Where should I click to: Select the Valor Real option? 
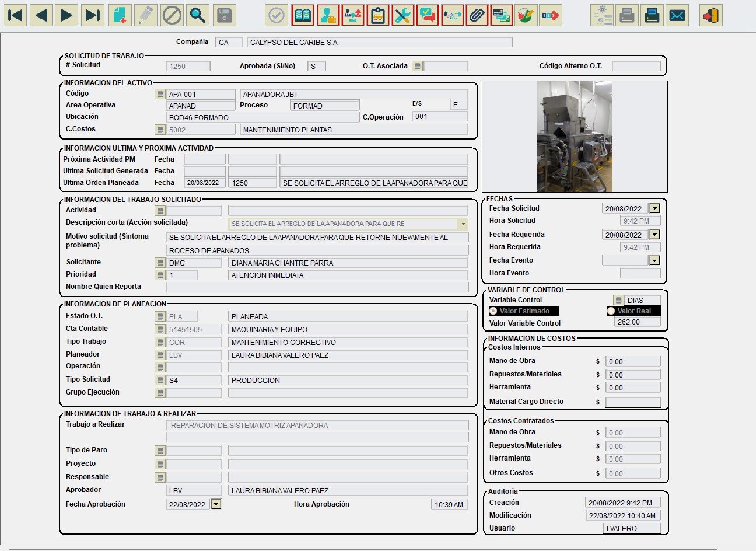(x=610, y=311)
